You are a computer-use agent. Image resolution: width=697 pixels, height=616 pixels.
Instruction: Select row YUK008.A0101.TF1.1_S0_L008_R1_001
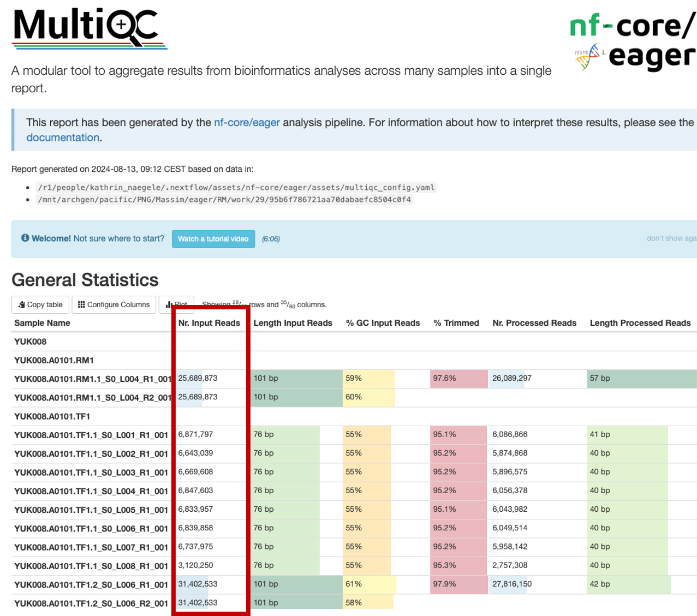[x=91, y=566]
